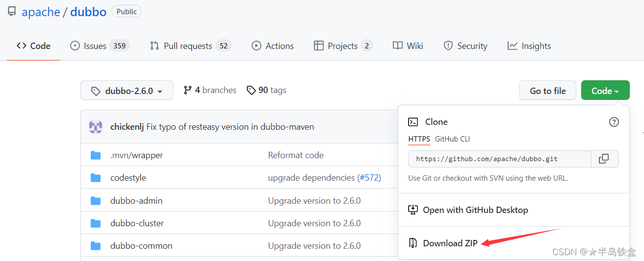The width and height of the screenshot is (644, 261).
Task: View the 90 tags link
Action: (266, 90)
